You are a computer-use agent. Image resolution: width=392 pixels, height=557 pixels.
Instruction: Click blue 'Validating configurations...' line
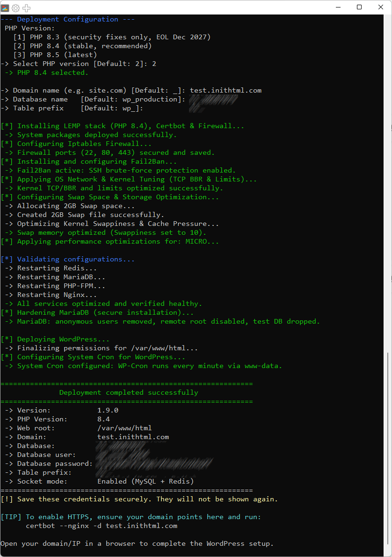pyautogui.click(x=67, y=259)
